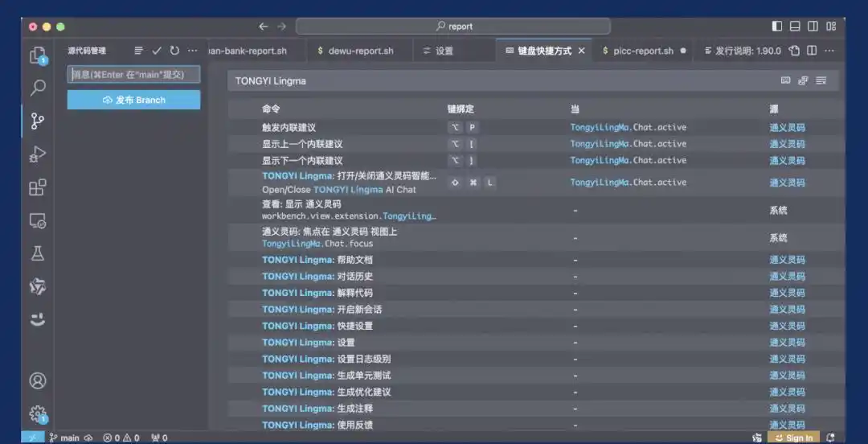Screen dimensions: 868x444
Task: Customize layout from the title bar
Action: (x=831, y=26)
